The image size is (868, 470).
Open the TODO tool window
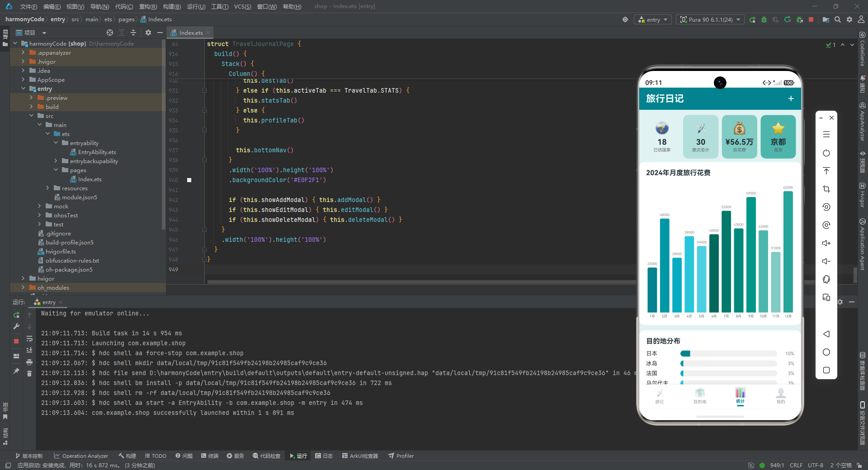click(x=156, y=456)
